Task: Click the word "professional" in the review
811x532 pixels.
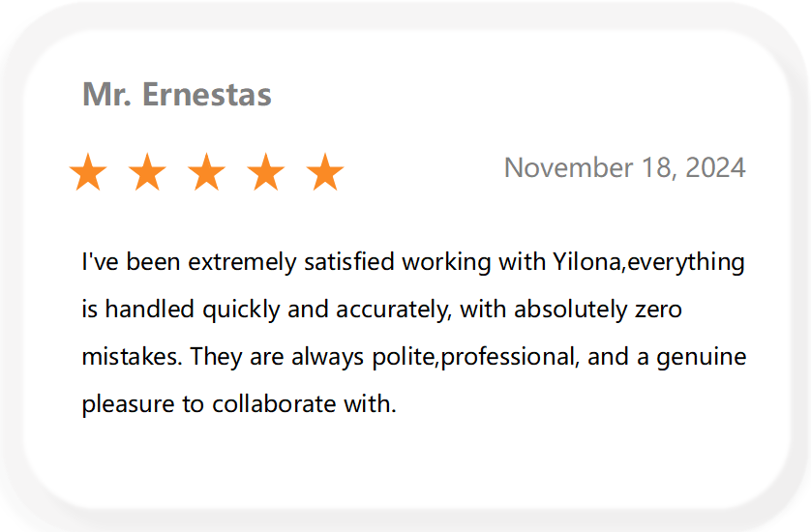Action: point(507,357)
